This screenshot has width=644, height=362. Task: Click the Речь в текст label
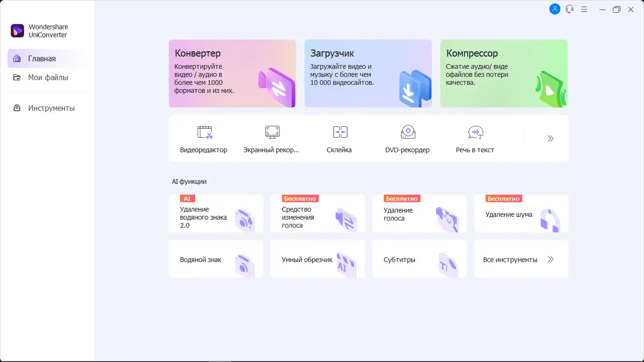tap(475, 150)
